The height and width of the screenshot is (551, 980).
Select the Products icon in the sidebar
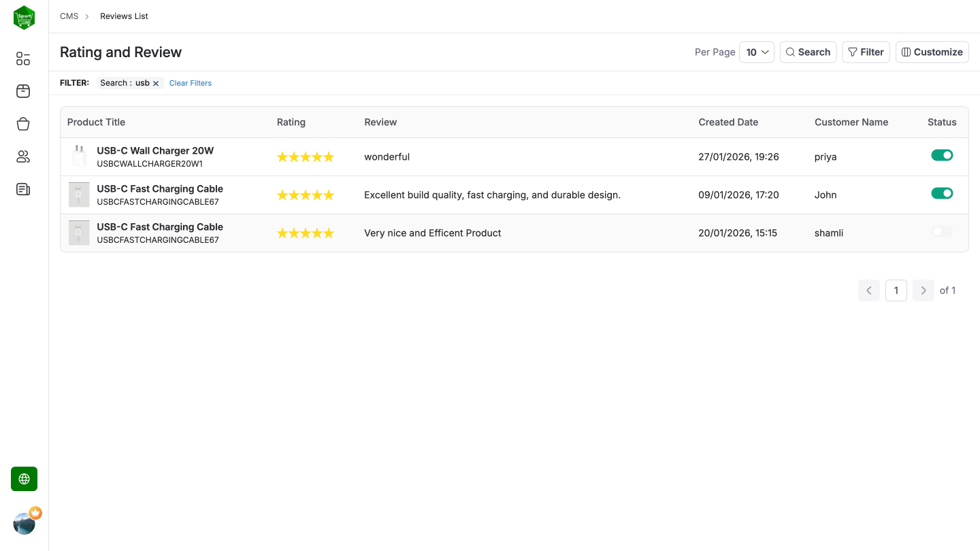(22, 91)
